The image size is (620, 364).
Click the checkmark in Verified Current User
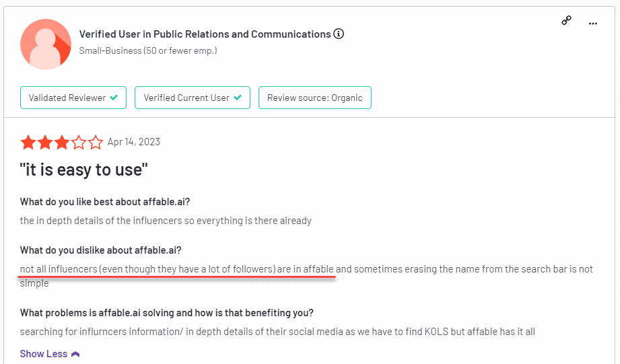(238, 98)
